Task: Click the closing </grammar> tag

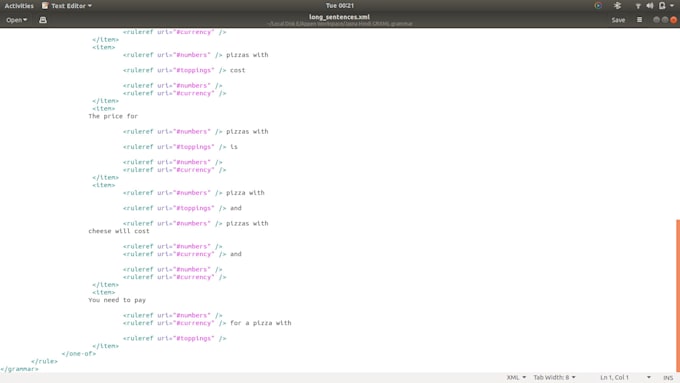Action: [20, 369]
